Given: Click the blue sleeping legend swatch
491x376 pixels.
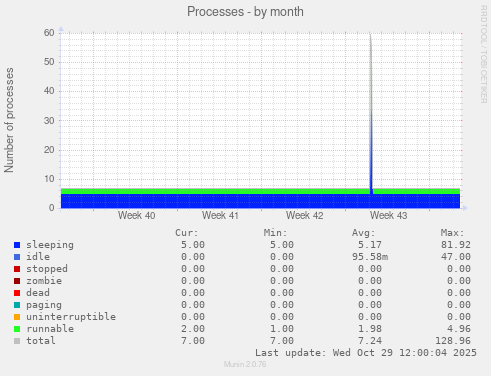Looking at the screenshot, I should coord(17,245).
